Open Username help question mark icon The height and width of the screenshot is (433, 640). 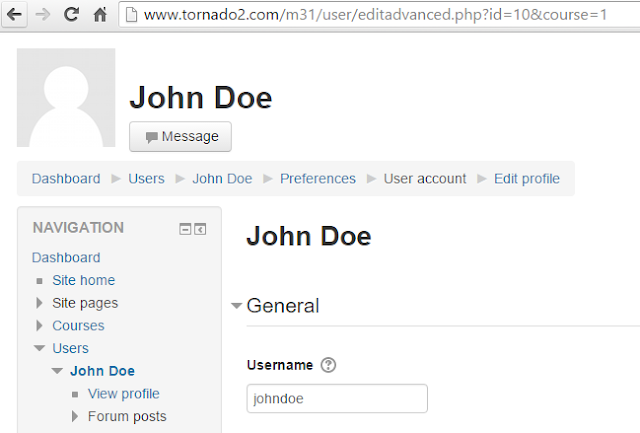329,365
